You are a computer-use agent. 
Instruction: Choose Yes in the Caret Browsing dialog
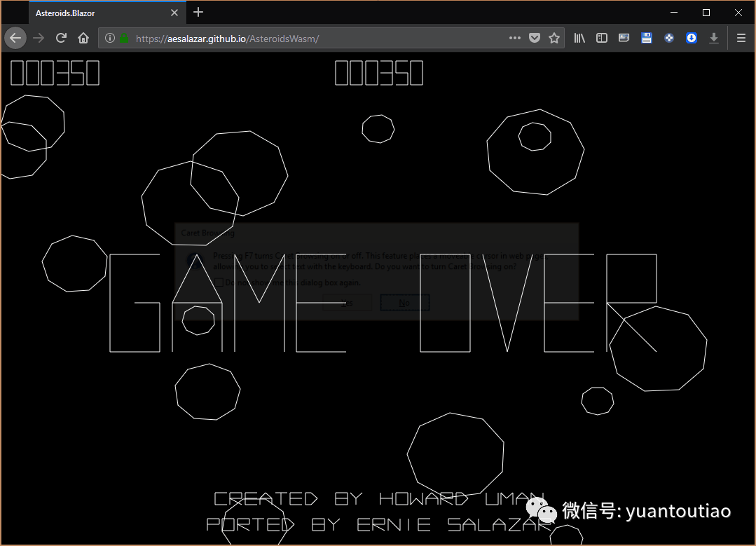coord(347,303)
